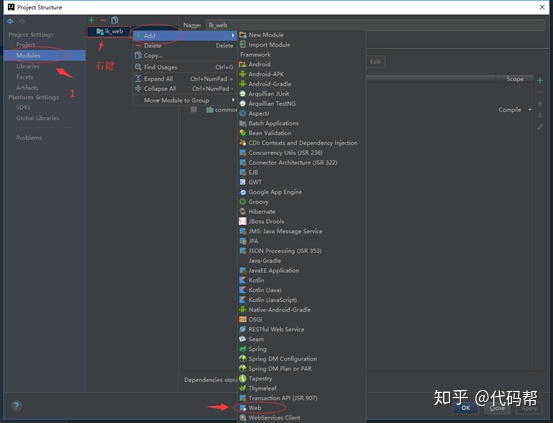
Task: Select the Android-Gradle framework
Action: pyautogui.click(x=302, y=84)
